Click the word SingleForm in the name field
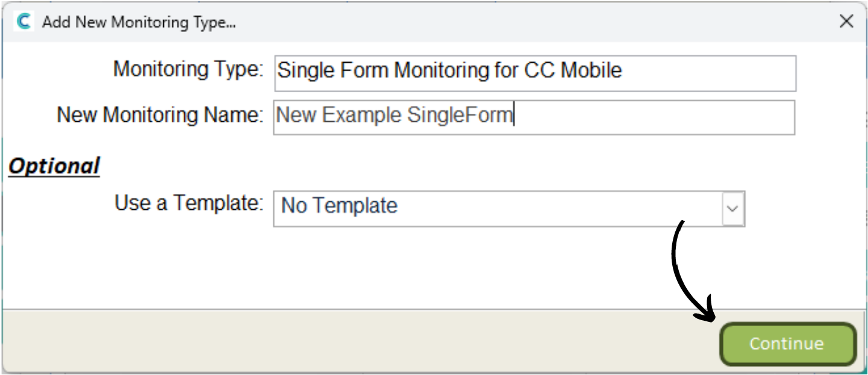Screen dimensions: 868x375 [x=460, y=115]
